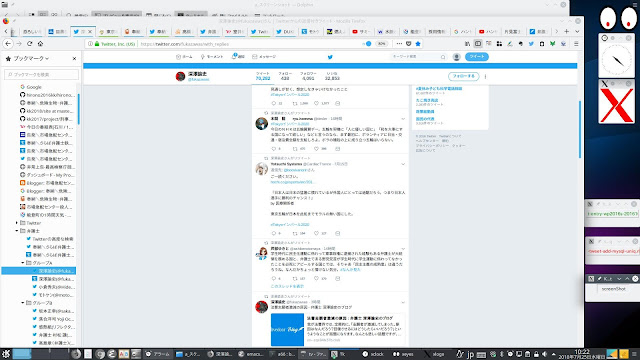Open the いいね 32,853 likes tab
Image resolution: width=640 pixels, height=360 pixels.
click(332, 76)
